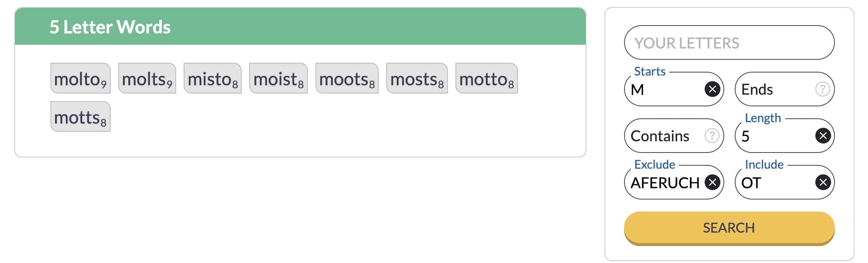Screen dimensions: 868x263
Task: Focus the YOUR LETTERS input box
Action: coord(729,43)
